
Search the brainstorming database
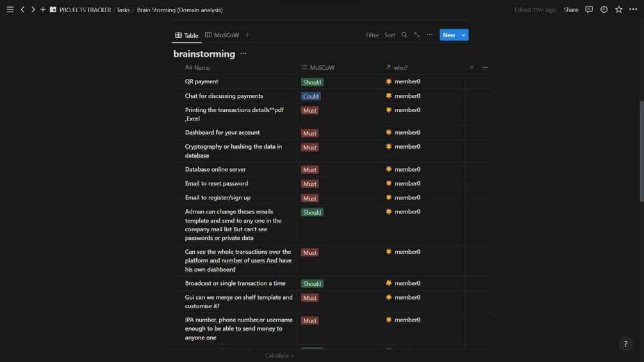click(x=404, y=35)
